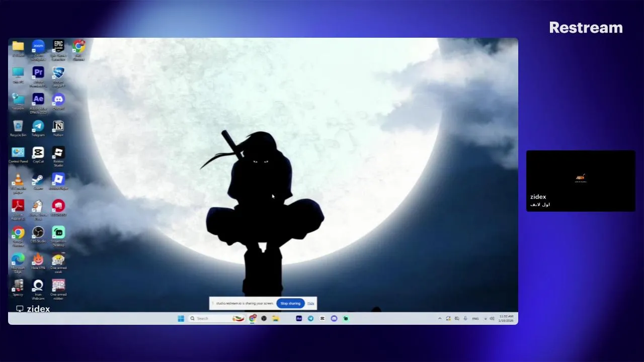This screenshot has height=362, width=644.
Task: Open the Discord desktop shortcut
Action: [58, 102]
